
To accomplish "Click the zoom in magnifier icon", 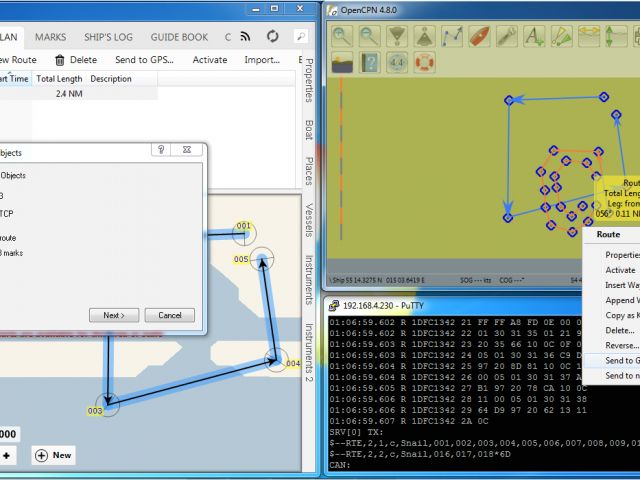I will 343,36.
